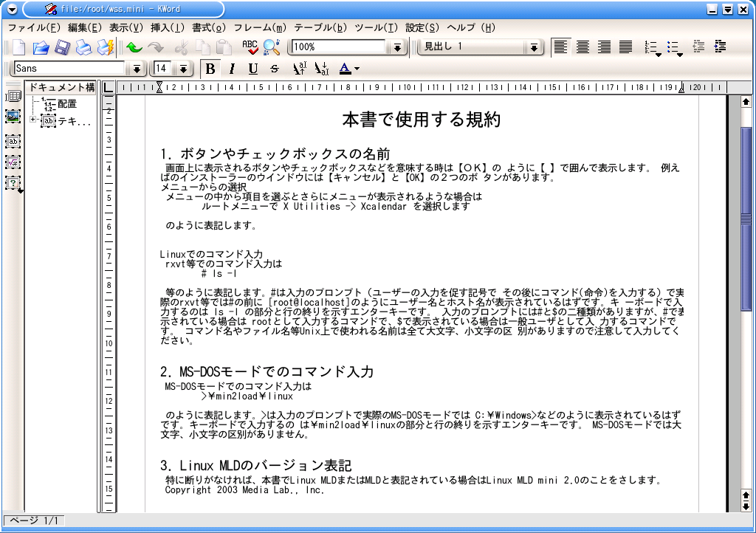Screen dimensions: 756x533
Task: Open the ヘルプ(H) menu
Action: pyautogui.click(x=470, y=27)
